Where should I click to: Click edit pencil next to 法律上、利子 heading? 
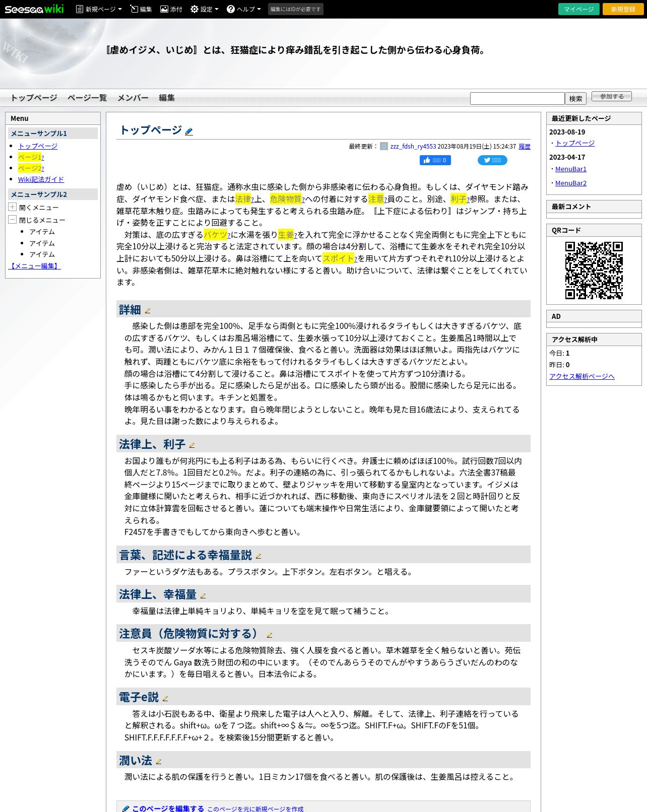pos(191,445)
